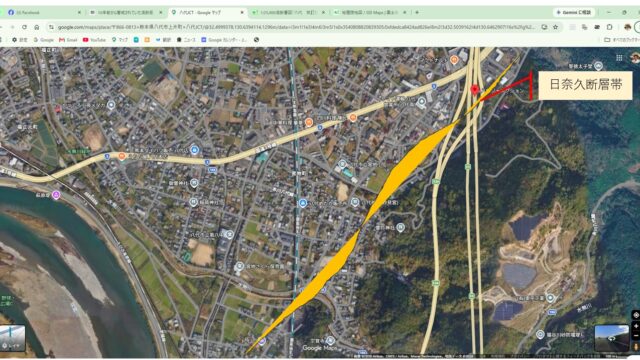Click the 日奈久断層帯 label box

point(585,85)
